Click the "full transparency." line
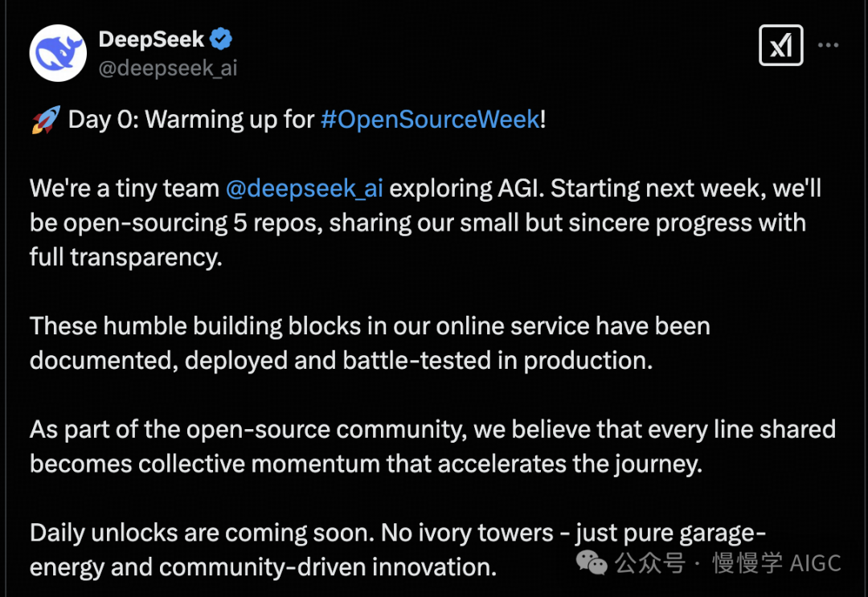This screenshot has width=868, height=597. coord(125,258)
